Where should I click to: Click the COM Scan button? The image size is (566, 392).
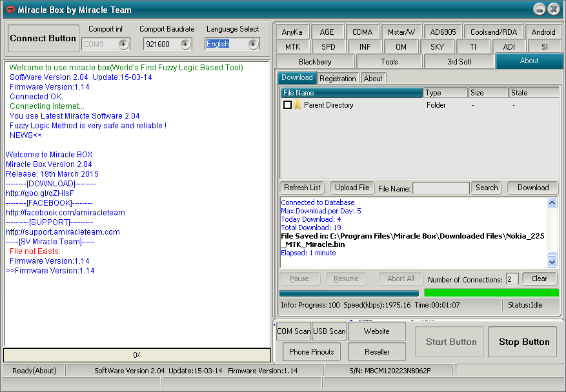point(294,331)
